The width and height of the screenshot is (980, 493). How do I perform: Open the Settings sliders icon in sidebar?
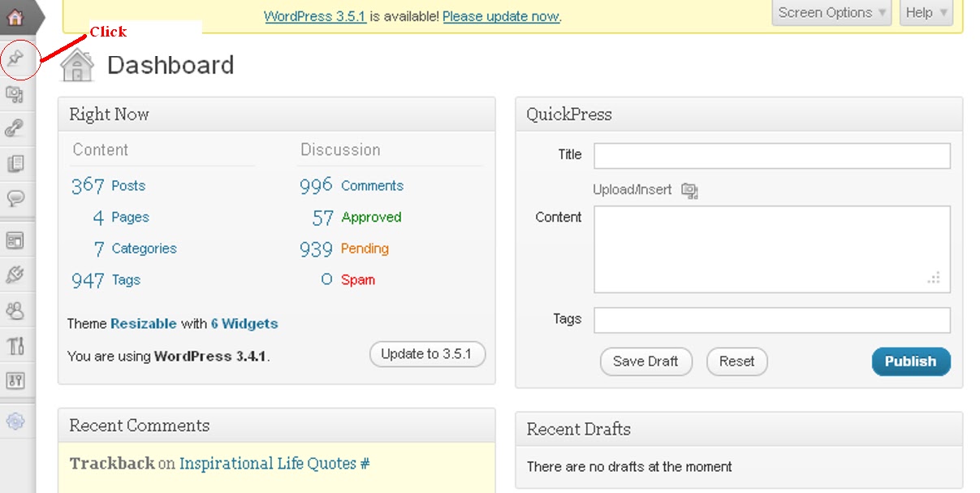point(15,380)
